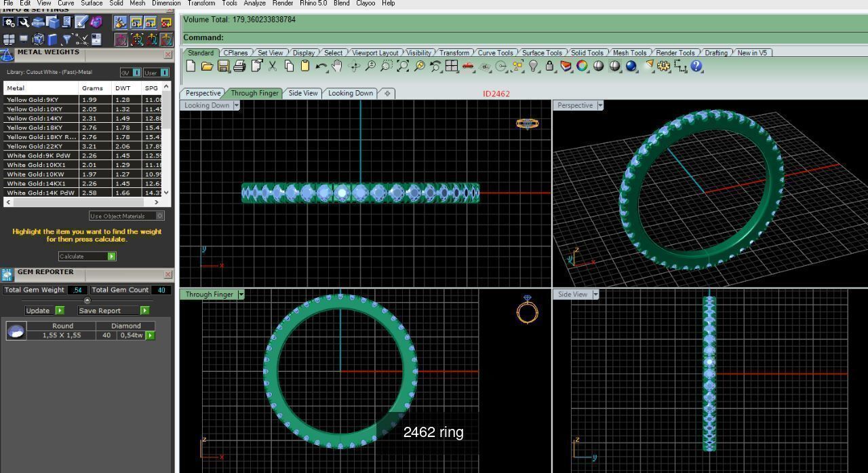Click the New file icon
868x473 pixels.
(191, 66)
